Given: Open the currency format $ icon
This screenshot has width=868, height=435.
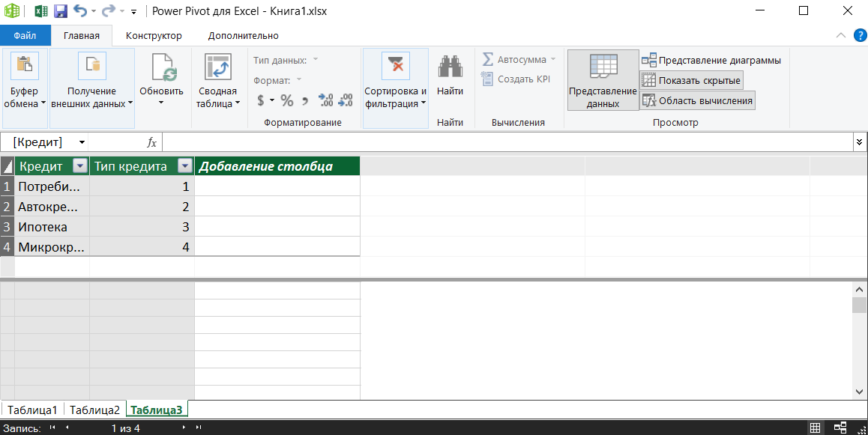Looking at the screenshot, I should [262, 98].
